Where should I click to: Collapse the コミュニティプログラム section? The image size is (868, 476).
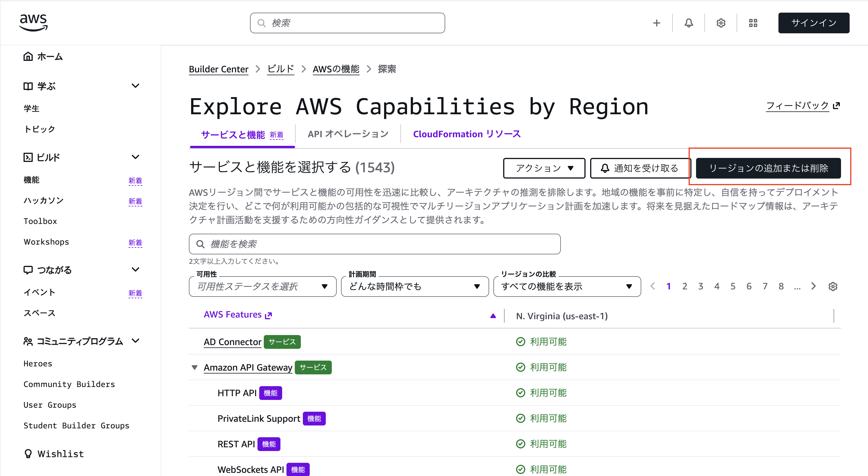[x=135, y=340]
